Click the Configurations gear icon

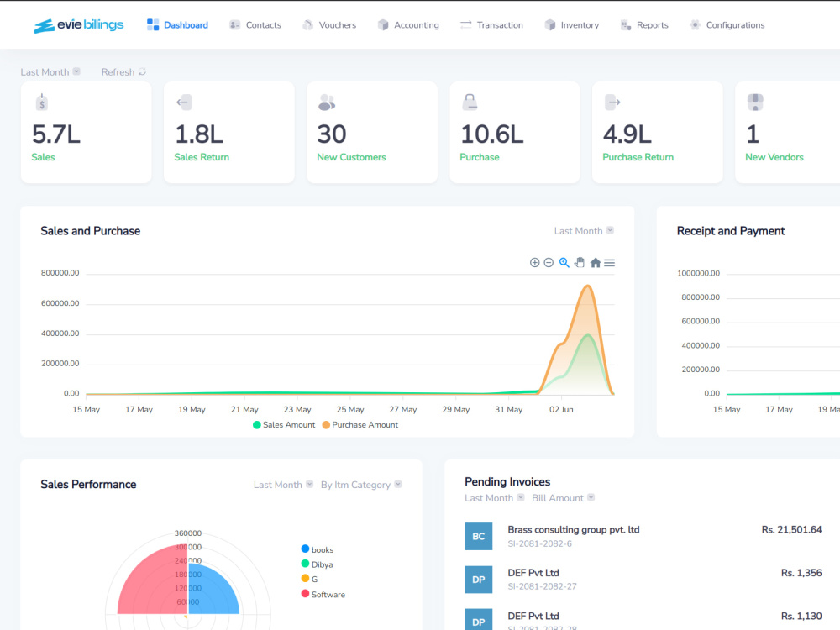[x=695, y=24]
